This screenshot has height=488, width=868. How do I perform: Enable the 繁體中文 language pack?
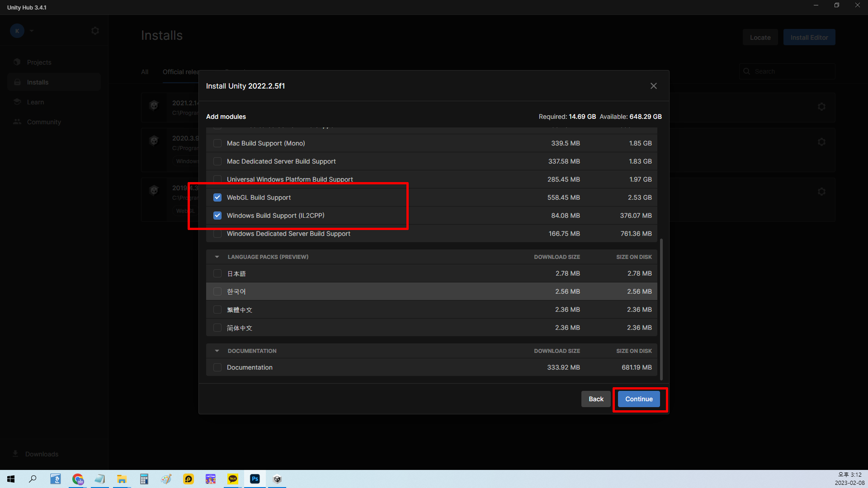coord(217,310)
